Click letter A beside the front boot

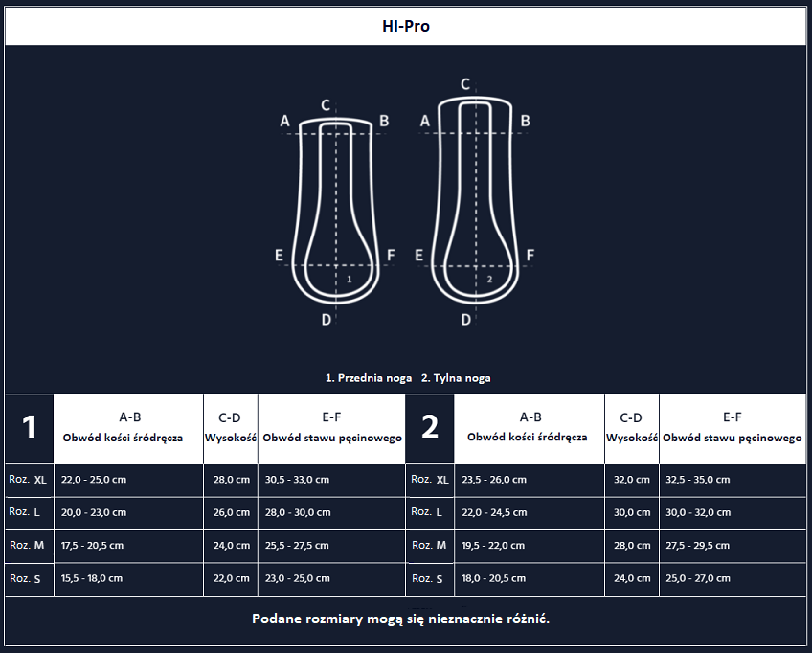pyautogui.click(x=284, y=121)
